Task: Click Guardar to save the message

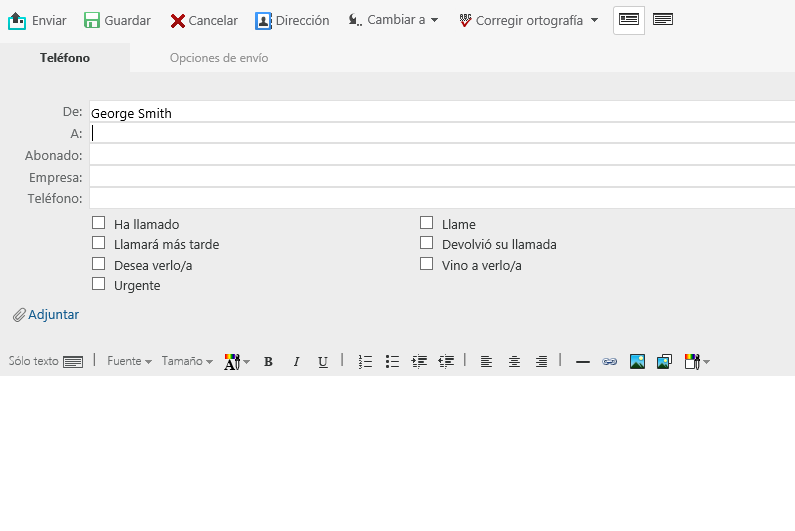Action: (117, 20)
